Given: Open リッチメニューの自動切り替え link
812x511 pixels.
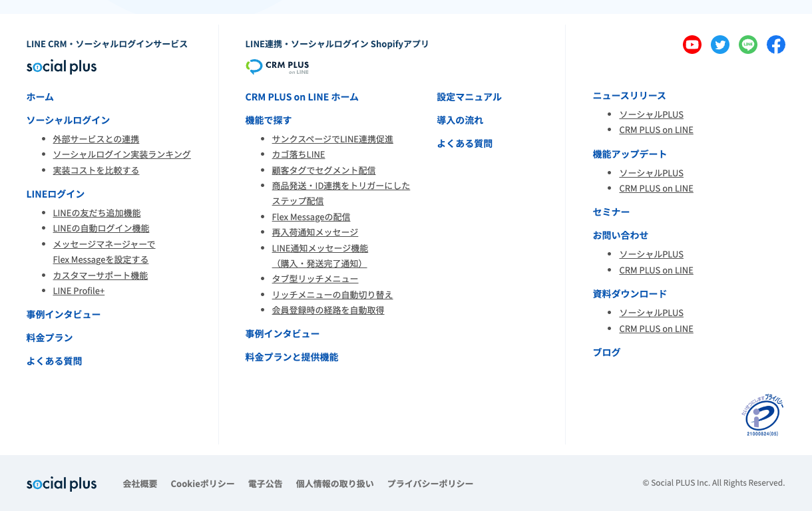Looking at the screenshot, I should [332, 295].
